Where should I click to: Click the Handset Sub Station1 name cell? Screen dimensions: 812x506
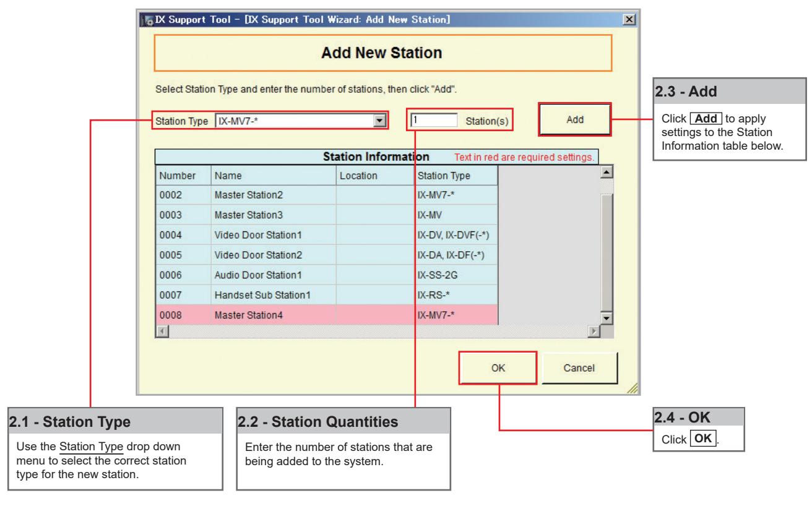(x=273, y=294)
